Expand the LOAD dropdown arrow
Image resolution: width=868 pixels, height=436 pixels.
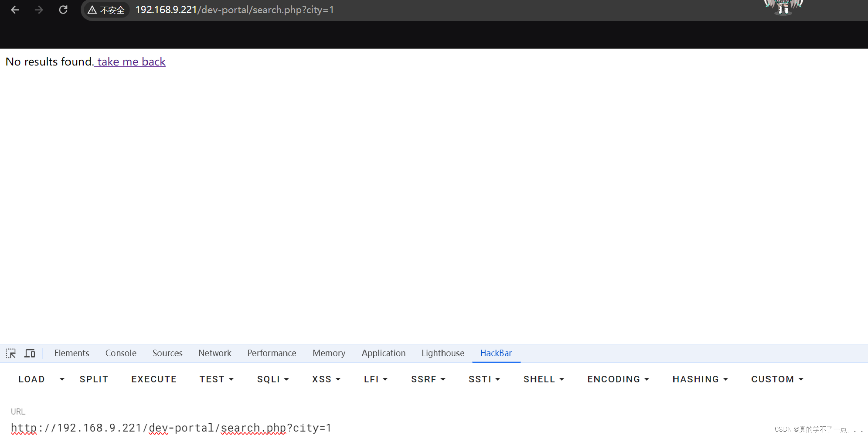click(x=62, y=379)
